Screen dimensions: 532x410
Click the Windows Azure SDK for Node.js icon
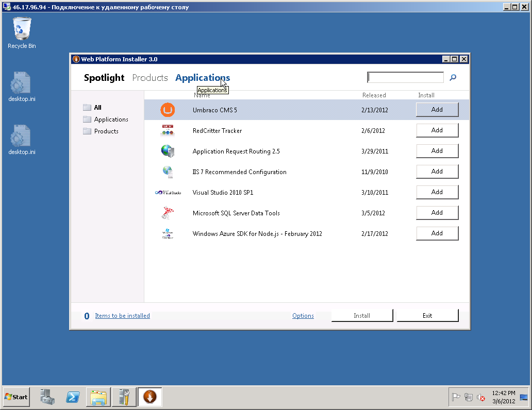point(168,234)
